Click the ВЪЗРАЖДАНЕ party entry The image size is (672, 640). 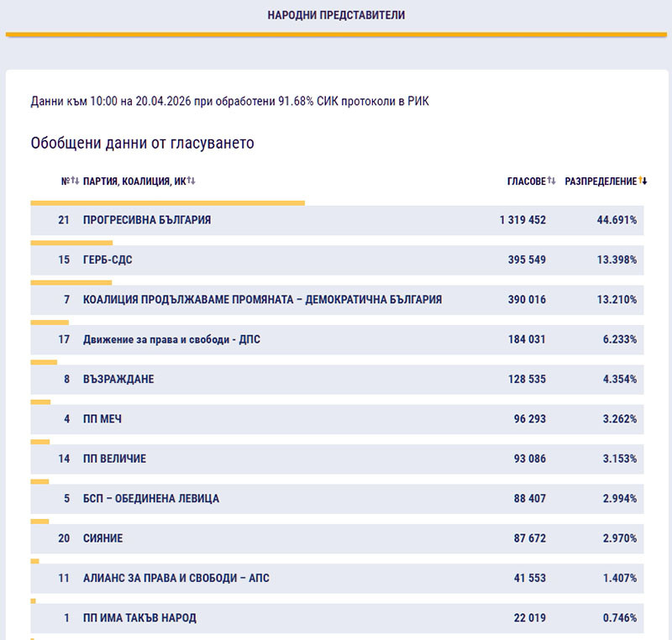point(118,380)
